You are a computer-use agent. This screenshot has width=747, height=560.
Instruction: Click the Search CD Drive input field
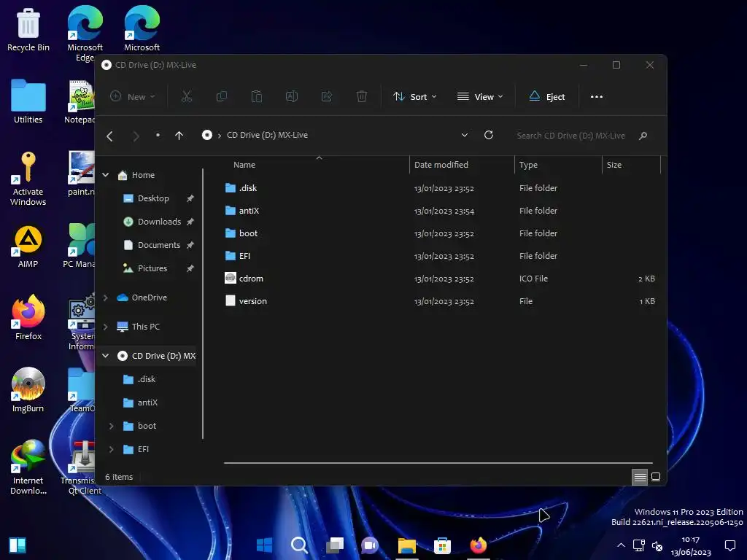(570, 136)
